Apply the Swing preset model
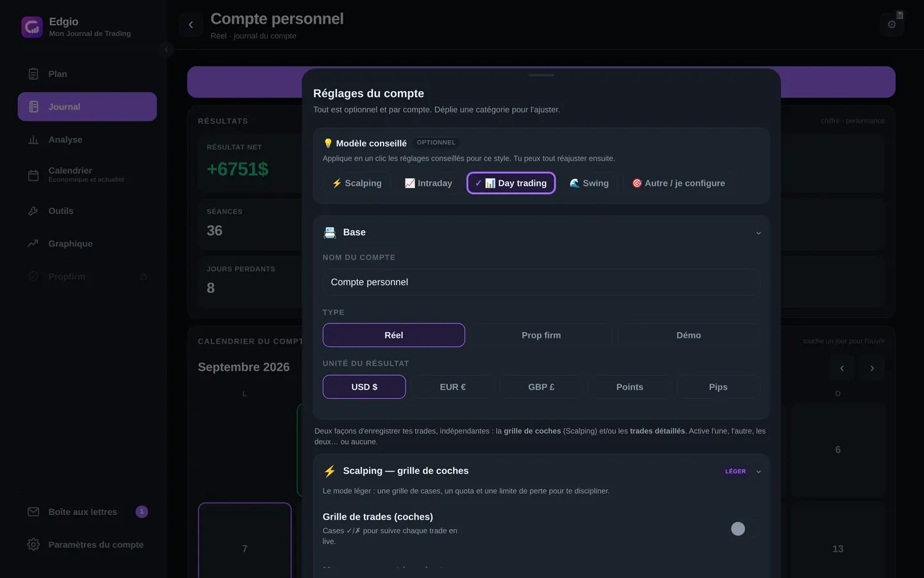 [589, 183]
